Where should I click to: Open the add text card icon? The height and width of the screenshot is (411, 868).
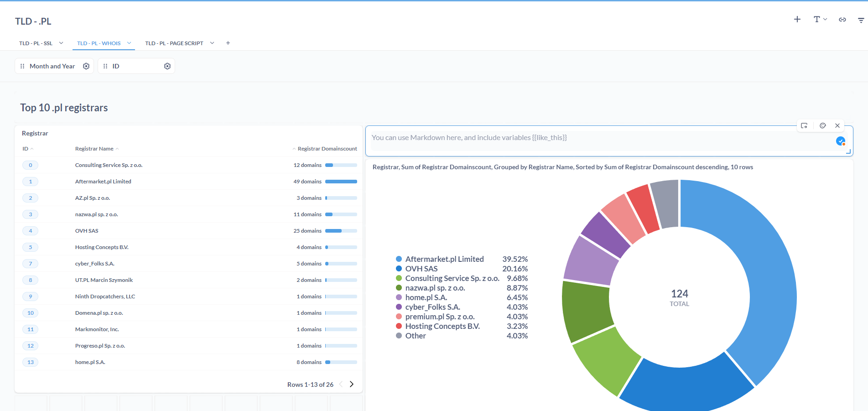[816, 20]
